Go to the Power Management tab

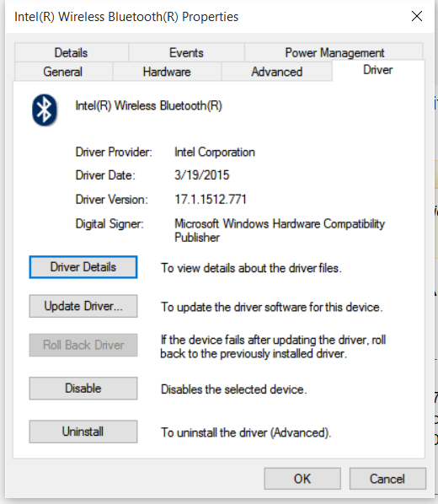coord(334,52)
